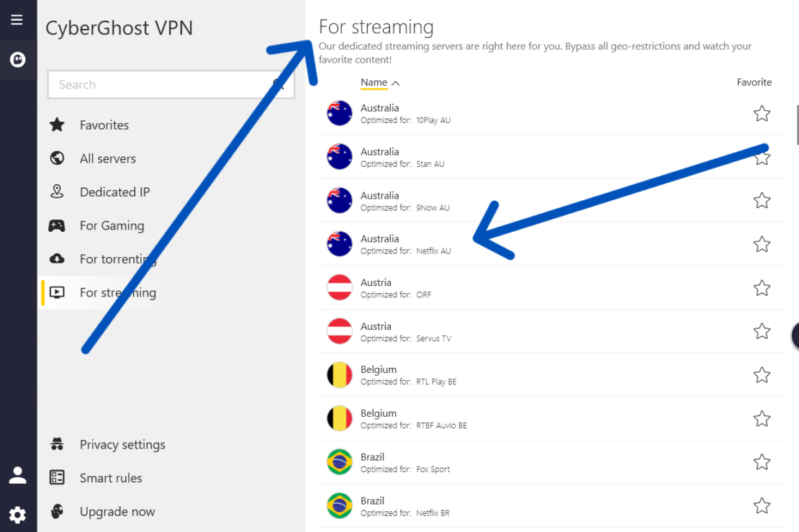Open the settings gear menu
Screen dimensions: 799x532
(17, 514)
